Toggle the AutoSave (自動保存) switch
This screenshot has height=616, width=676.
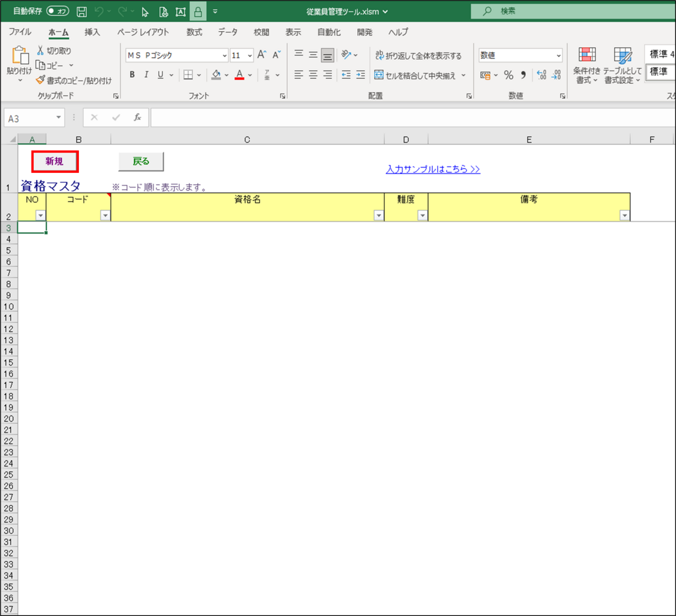pyautogui.click(x=57, y=11)
